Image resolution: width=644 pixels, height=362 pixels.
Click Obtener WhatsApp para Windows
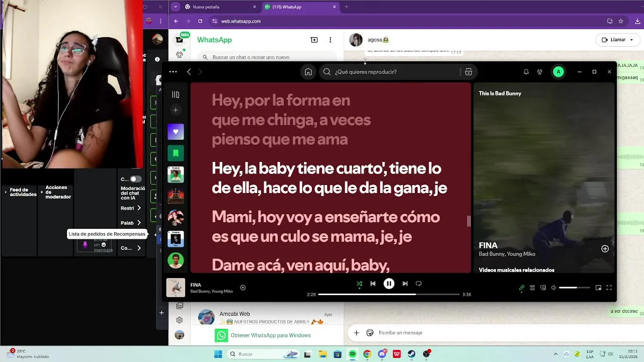click(270, 335)
